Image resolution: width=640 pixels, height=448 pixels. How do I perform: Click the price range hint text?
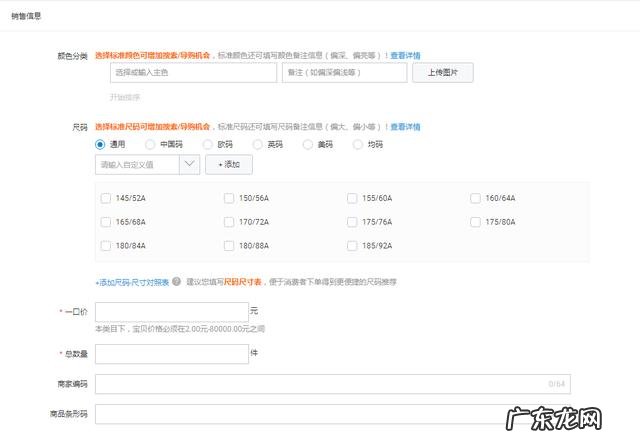pyautogui.click(x=180, y=329)
